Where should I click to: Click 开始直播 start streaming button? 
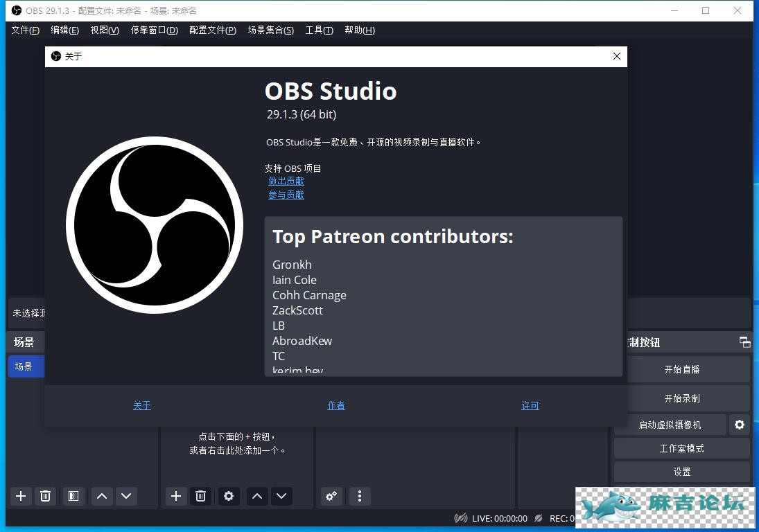688,369
